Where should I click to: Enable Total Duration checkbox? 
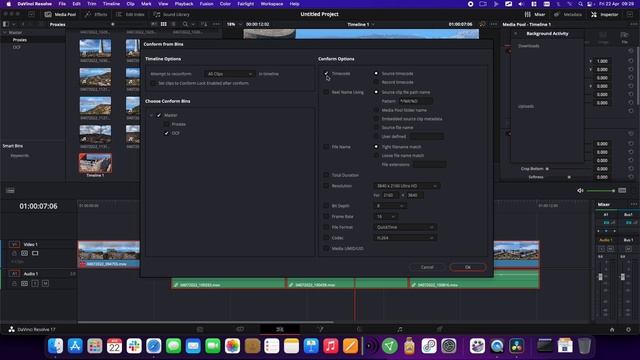(326, 175)
